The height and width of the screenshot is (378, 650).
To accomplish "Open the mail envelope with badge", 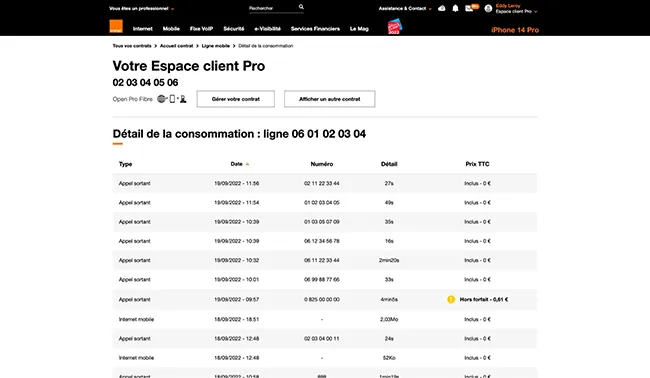I will 471,8.
